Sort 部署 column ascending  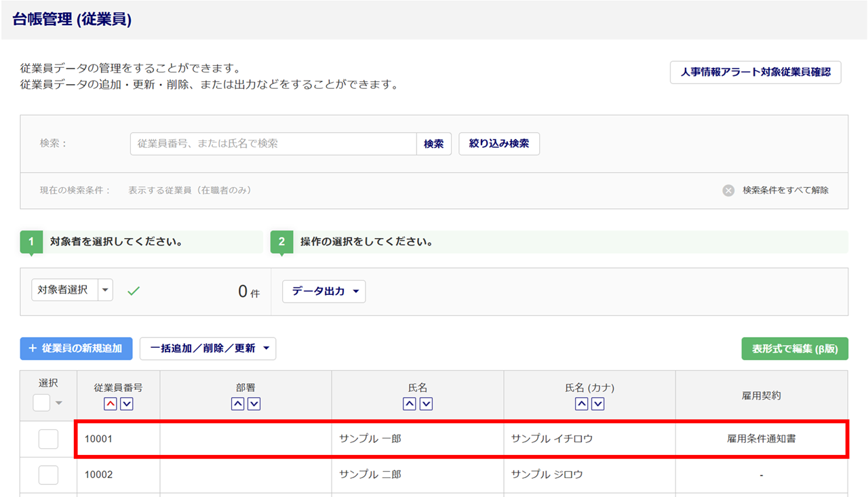tap(238, 404)
